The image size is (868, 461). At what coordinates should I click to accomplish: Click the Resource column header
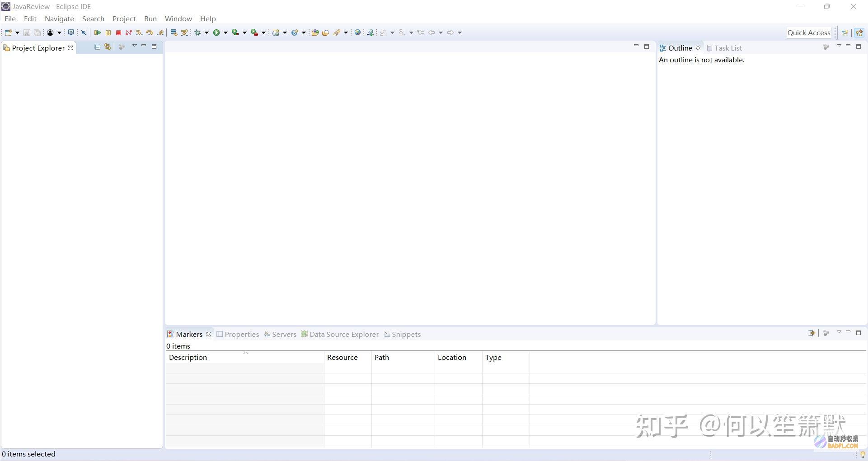click(348, 357)
